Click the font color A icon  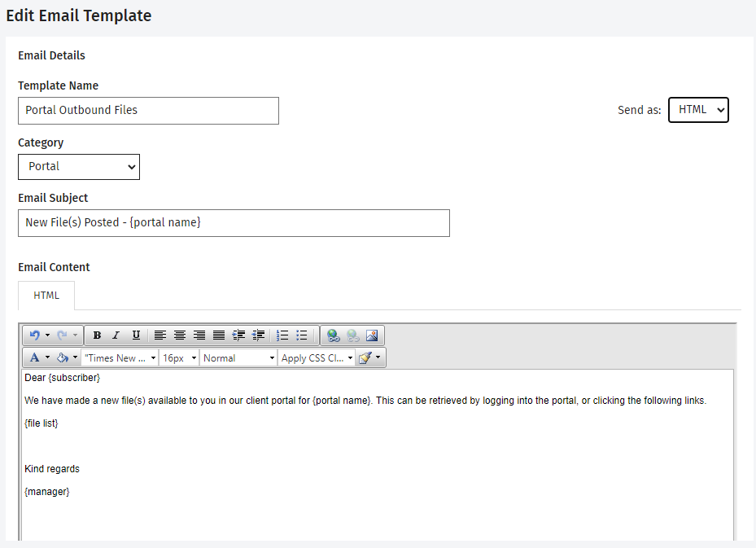pos(34,357)
